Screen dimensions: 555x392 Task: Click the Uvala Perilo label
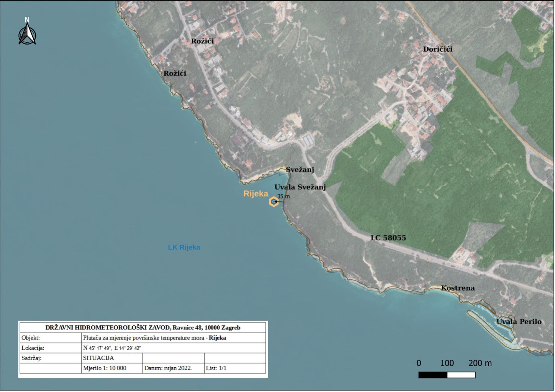519,322
